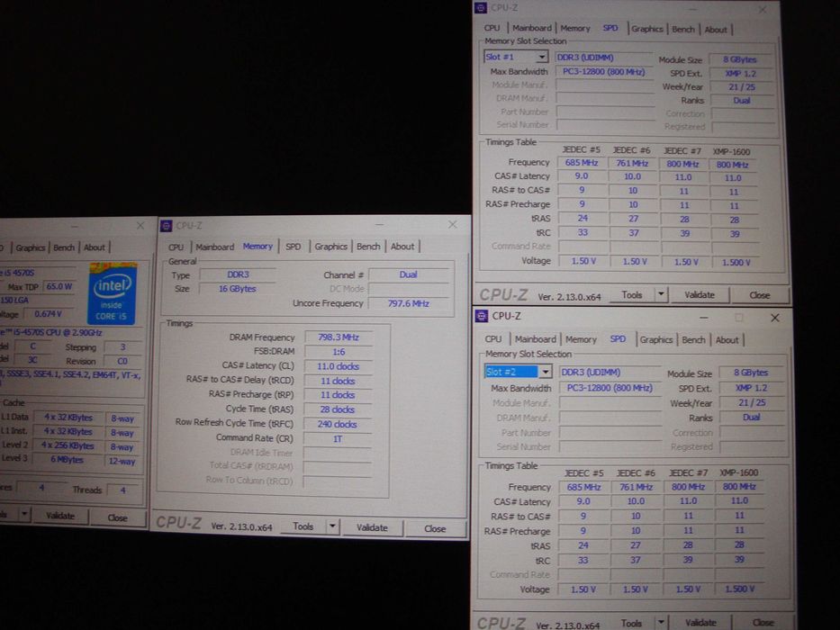Click the DRAM Frequency value 798.3 MHz
Image resolution: width=840 pixels, height=630 pixels.
338,337
